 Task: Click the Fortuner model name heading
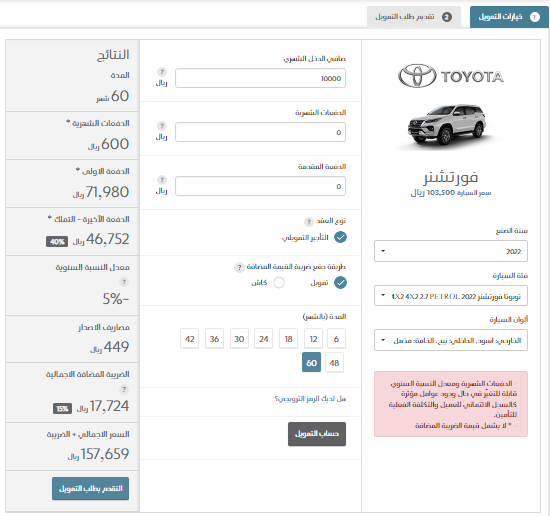point(451,177)
